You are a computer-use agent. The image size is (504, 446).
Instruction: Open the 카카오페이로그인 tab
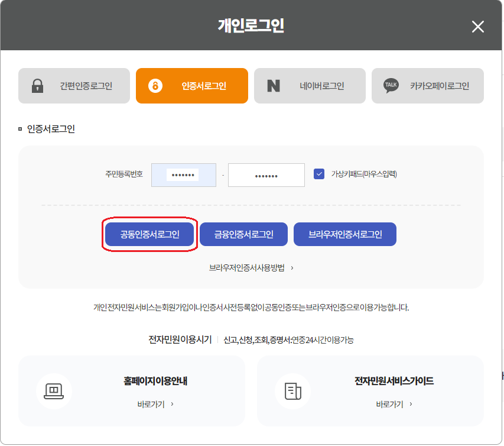click(427, 86)
